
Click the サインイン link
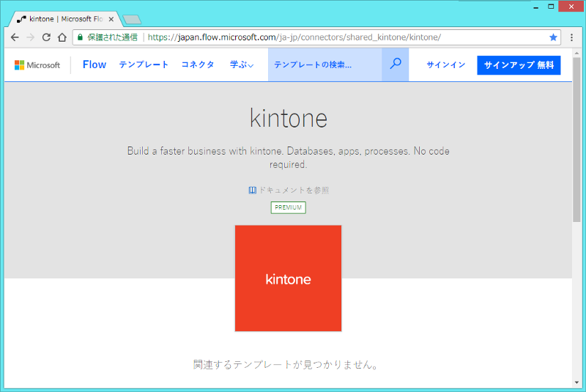click(446, 65)
